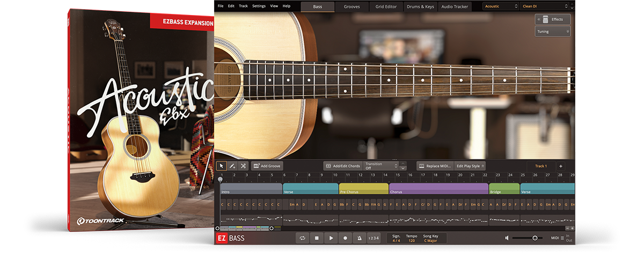
Task: Open the Clean DI preset dropdown
Action: tap(545, 6)
